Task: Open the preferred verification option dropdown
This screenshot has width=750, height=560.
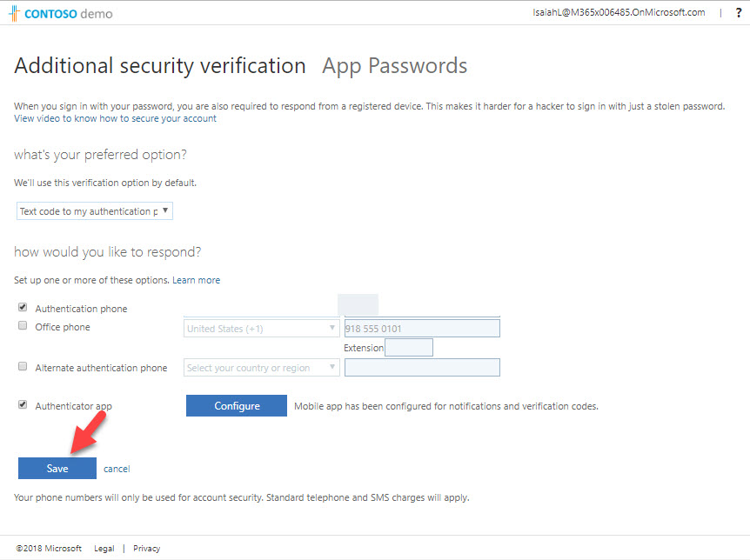Action: 95,211
